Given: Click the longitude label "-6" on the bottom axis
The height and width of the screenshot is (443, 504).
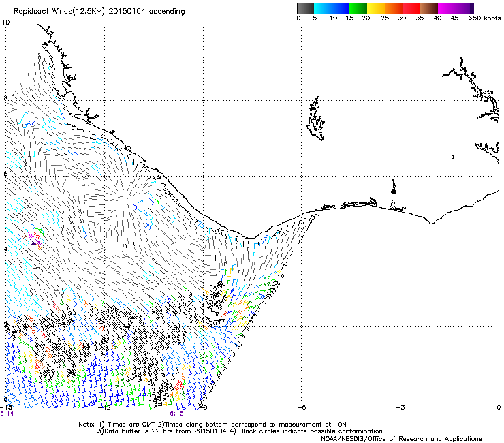Looking at the screenshot, I should pyautogui.click(x=302, y=408).
